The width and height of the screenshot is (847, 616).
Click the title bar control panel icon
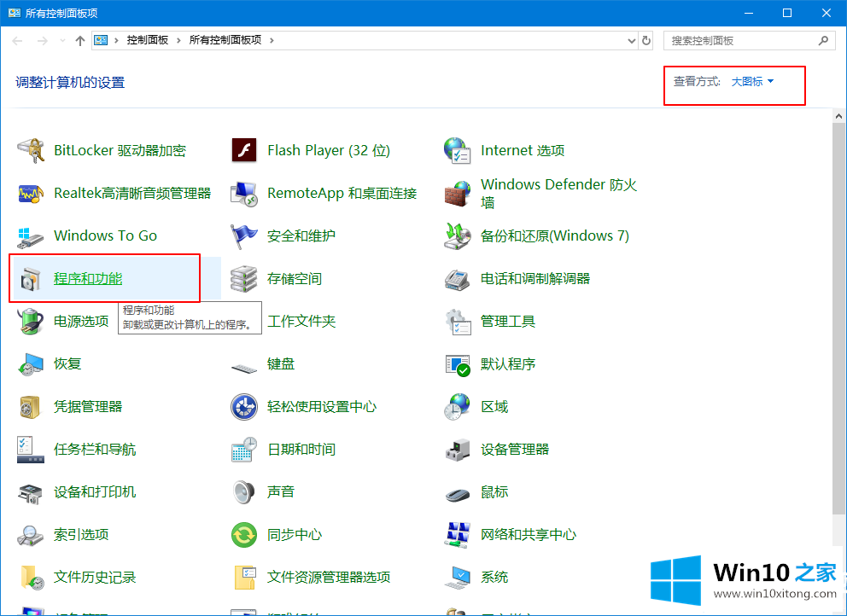pyautogui.click(x=15, y=13)
